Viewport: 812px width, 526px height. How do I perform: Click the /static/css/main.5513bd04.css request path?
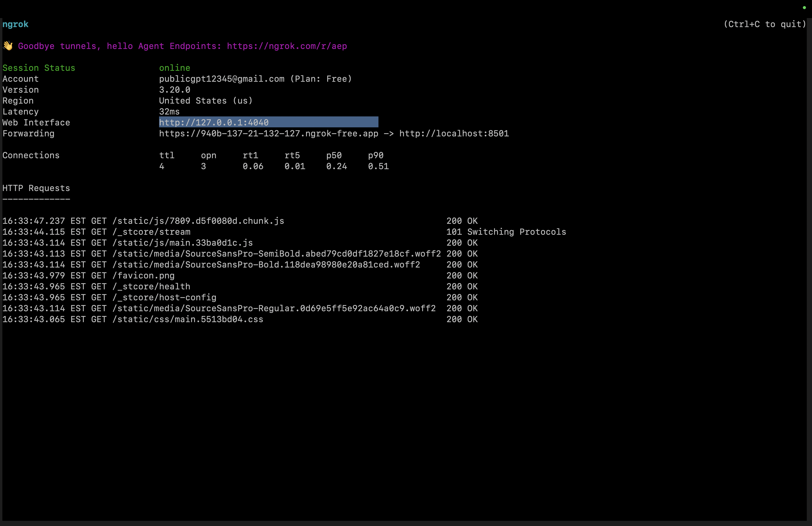pos(188,319)
